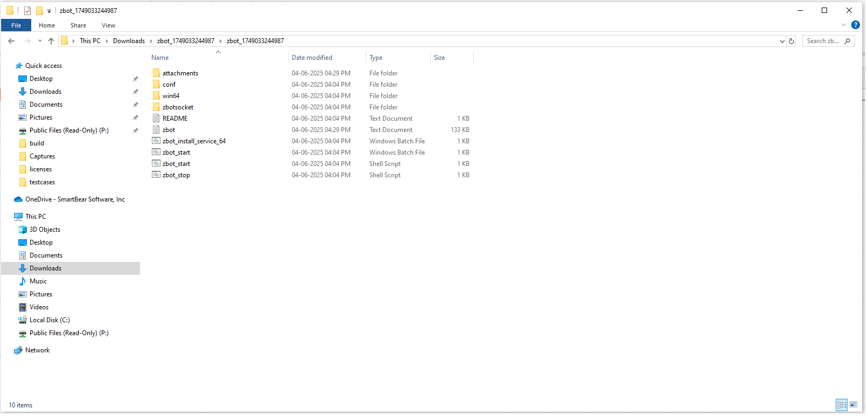
Task: Click the Back navigation arrow
Action: pyautogui.click(x=11, y=41)
